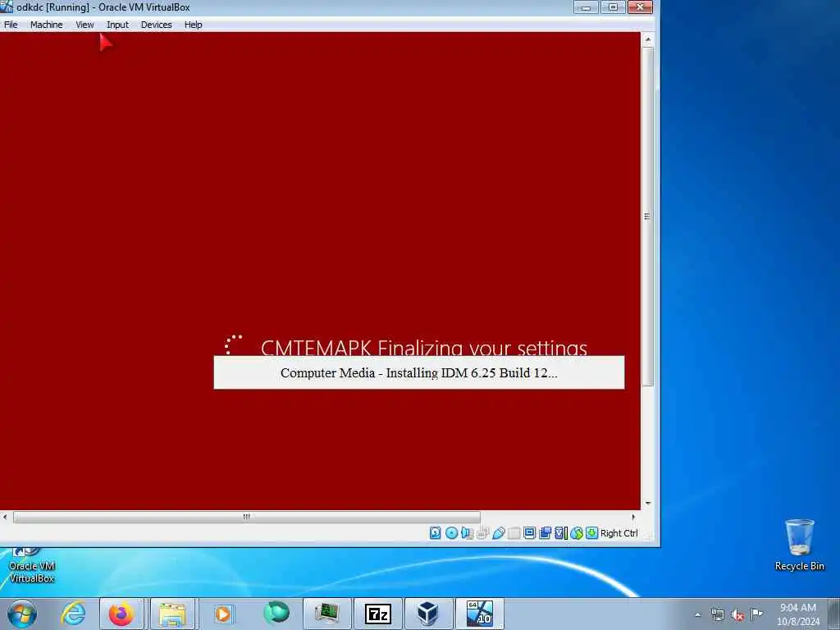Screen dimensions: 840x630
Task: Open the View menu
Action: (84, 25)
